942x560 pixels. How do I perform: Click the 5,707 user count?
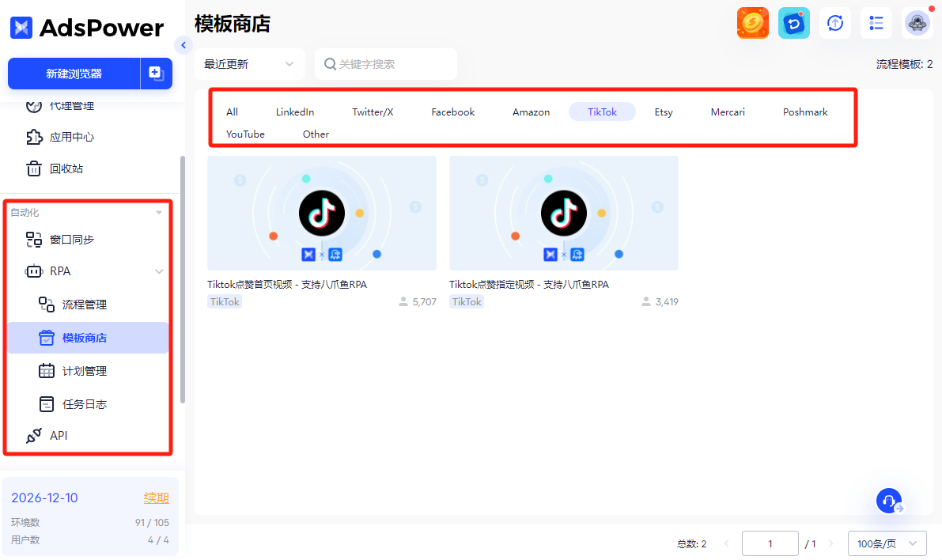click(418, 301)
